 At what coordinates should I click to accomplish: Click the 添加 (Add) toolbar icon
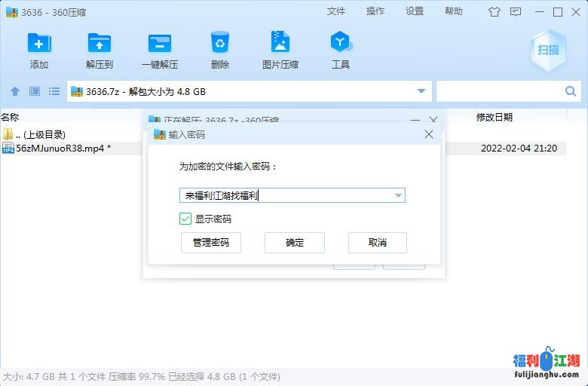click(x=39, y=43)
